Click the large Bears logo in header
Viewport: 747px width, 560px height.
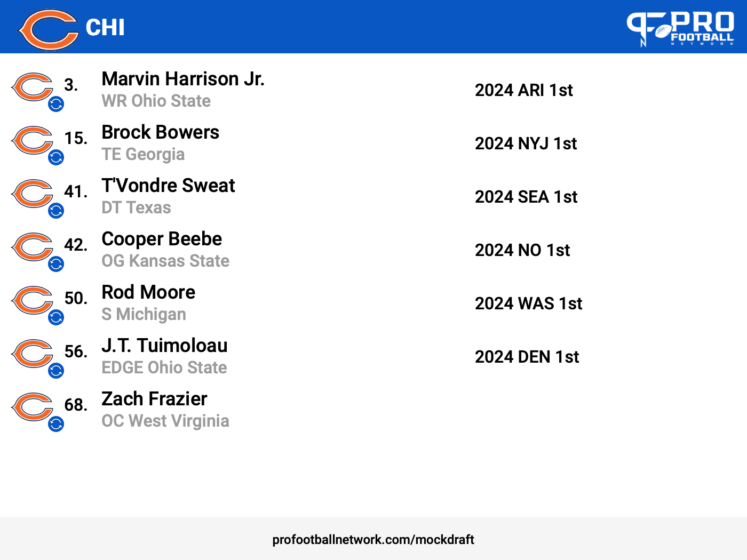point(48,29)
